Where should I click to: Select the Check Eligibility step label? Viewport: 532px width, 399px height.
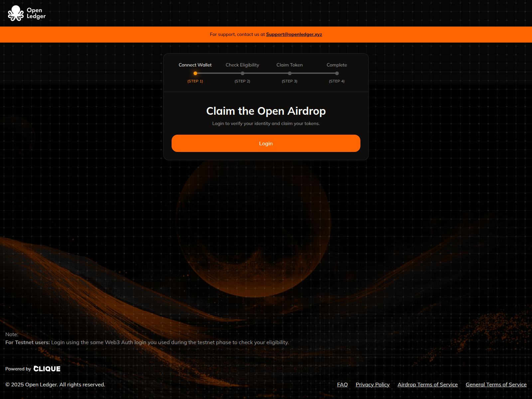242,65
